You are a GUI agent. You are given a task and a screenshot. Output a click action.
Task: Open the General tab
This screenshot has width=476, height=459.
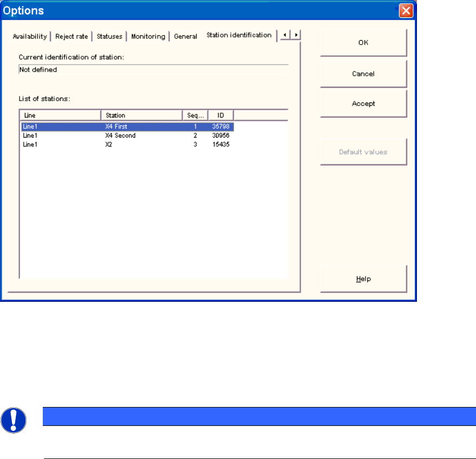[186, 36]
